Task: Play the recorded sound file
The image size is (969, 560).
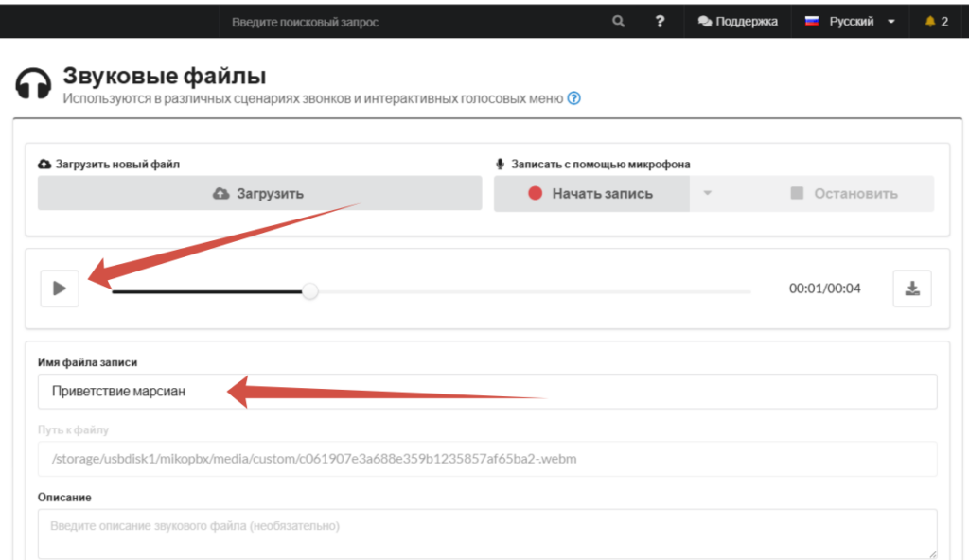Action: tap(60, 288)
